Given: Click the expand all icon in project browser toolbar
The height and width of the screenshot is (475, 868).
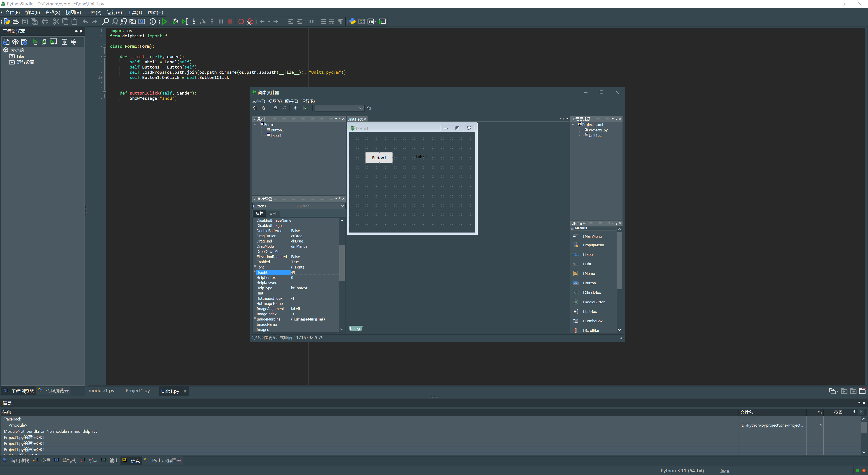Looking at the screenshot, I should pos(64,42).
